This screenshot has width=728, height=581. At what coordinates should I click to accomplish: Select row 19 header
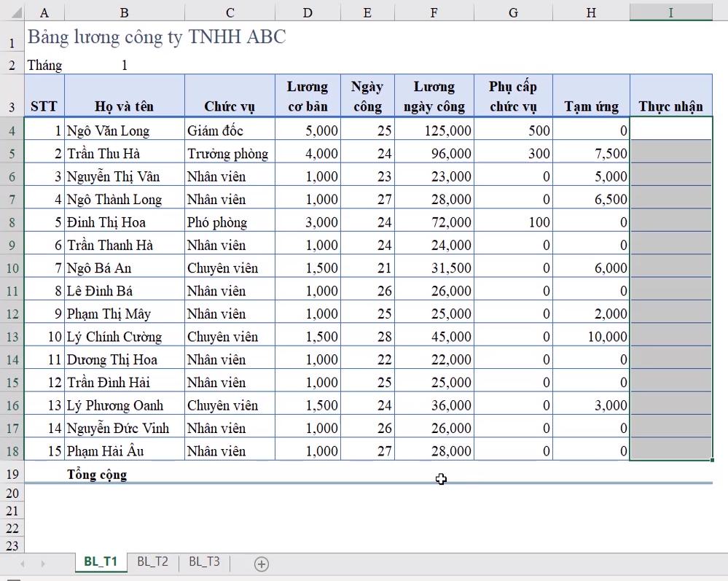pyautogui.click(x=12, y=475)
